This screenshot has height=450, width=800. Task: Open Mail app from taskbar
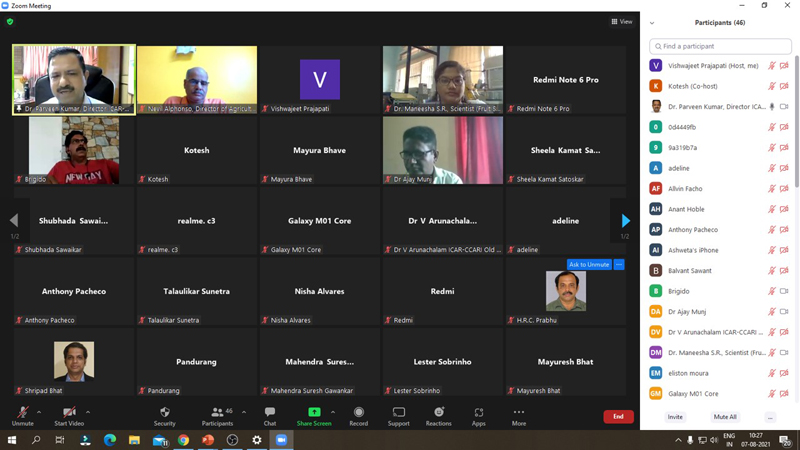point(159,440)
